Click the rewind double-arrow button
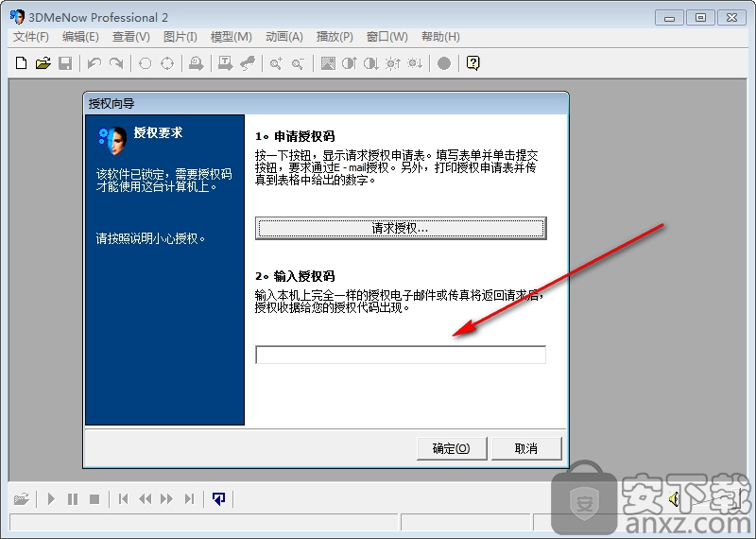The image size is (756, 539). coord(146,498)
